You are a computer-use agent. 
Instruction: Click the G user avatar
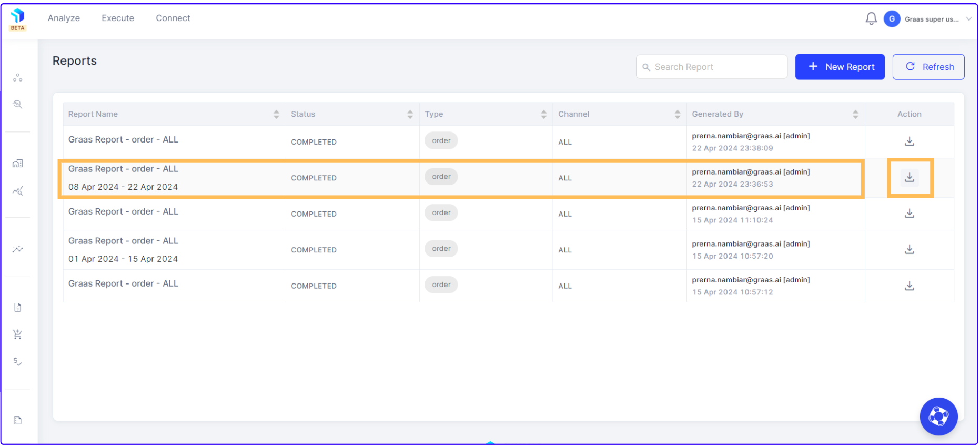point(892,19)
